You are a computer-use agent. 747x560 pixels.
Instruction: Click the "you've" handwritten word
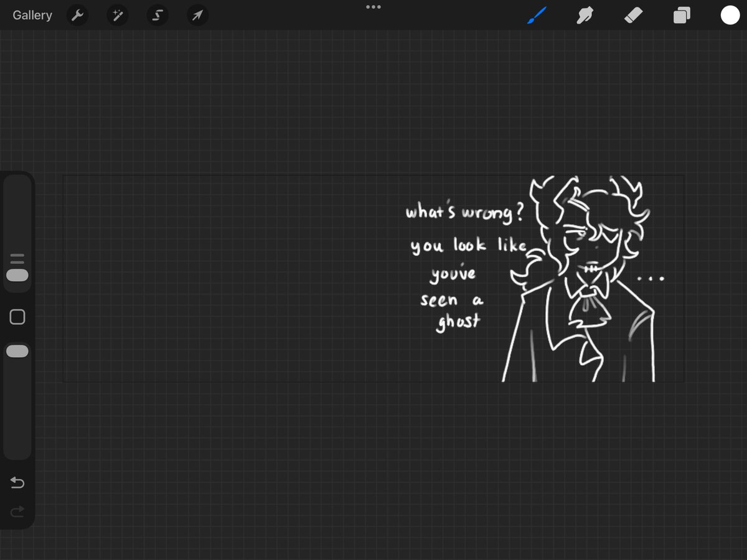[453, 273]
